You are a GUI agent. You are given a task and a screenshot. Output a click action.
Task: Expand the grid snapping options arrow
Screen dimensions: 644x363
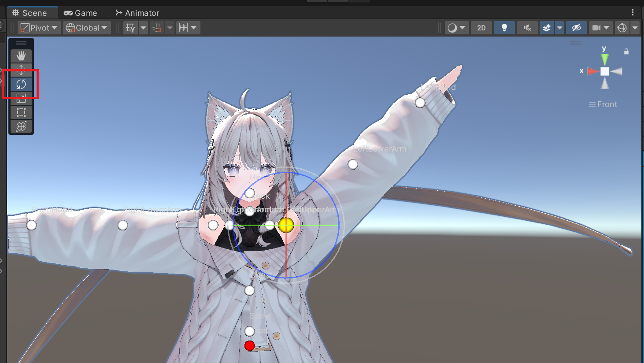click(x=144, y=28)
